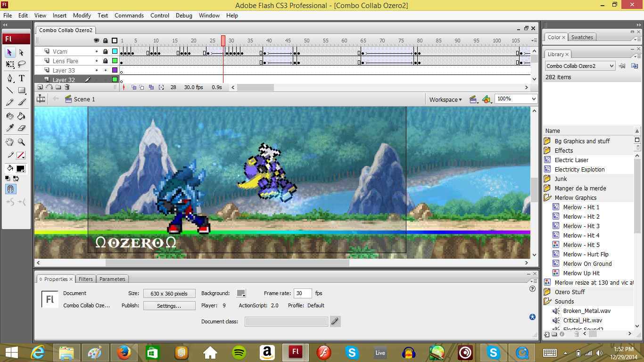
Task: Click the Insert Layer Folder icon
Action: pos(58,87)
